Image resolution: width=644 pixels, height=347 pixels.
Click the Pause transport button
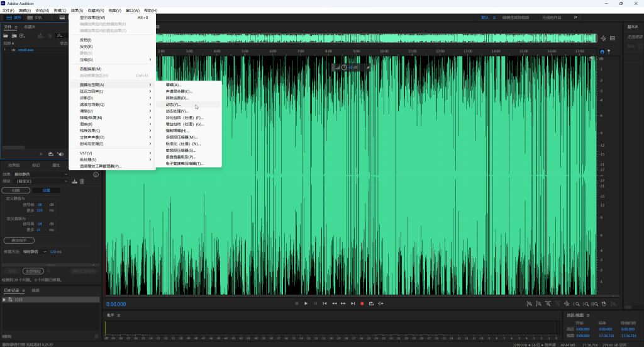(x=316, y=304)
